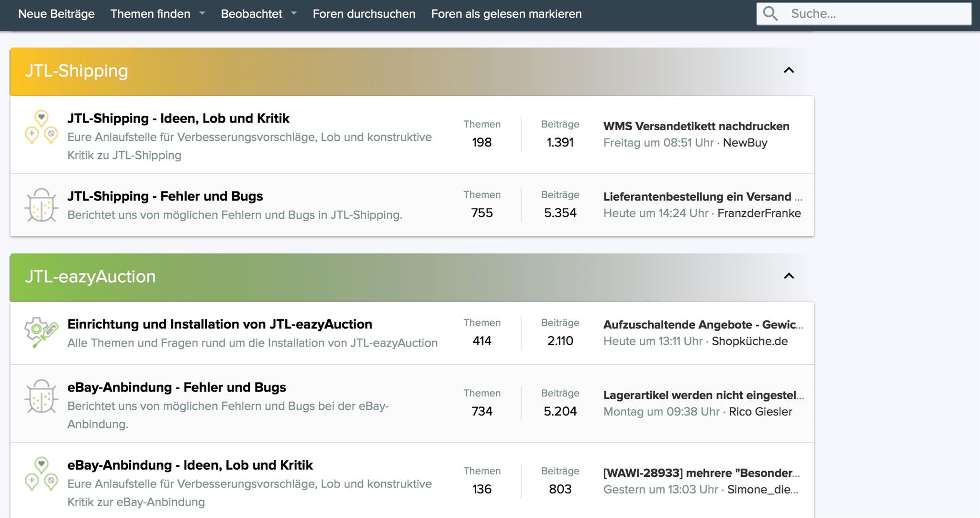Screen dimensions: 980x518
Task: Click Foren als gelesen markieren
Action: pyautogui.click(x=506, y=13)
